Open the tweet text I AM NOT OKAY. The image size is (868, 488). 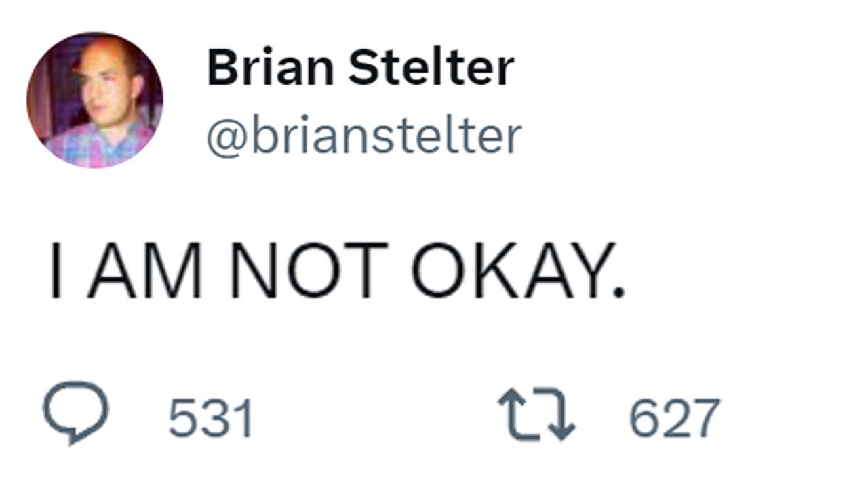coord(337,270)
